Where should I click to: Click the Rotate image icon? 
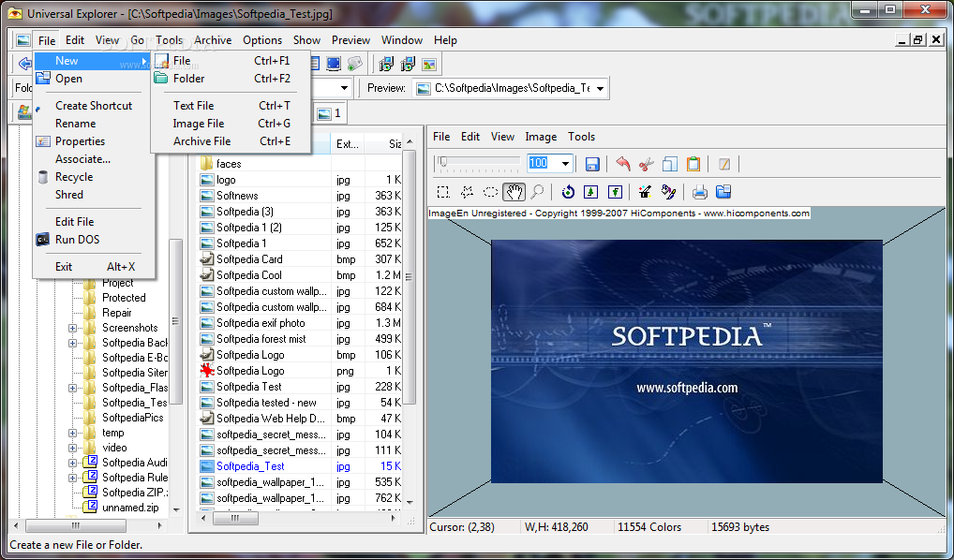(x=568, y=192)
